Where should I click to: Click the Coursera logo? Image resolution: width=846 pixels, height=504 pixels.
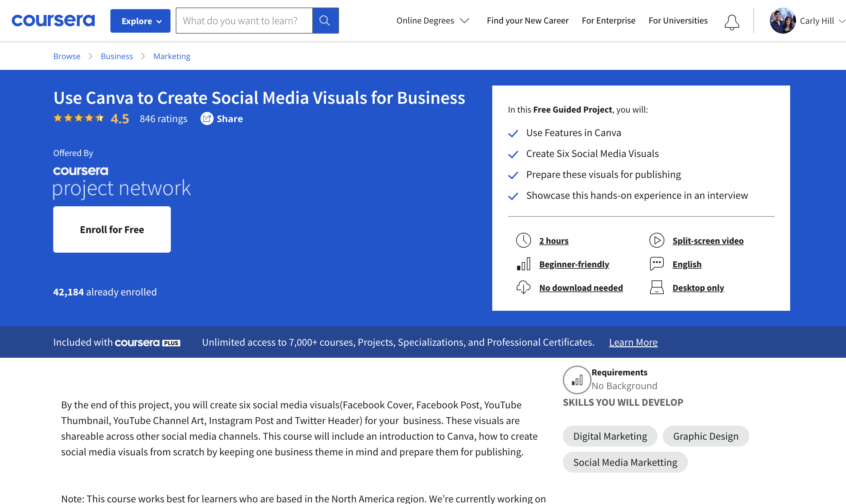53,21
